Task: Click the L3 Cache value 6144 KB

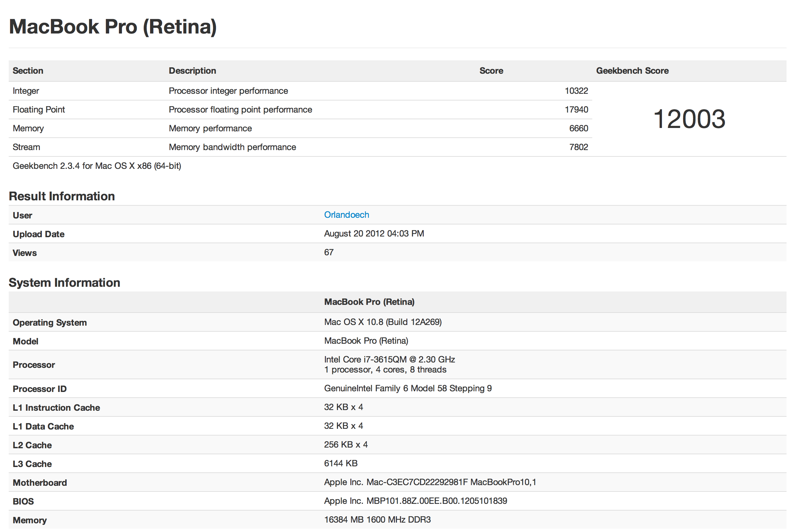Action: pyautogui.click(x=341, y=463)
